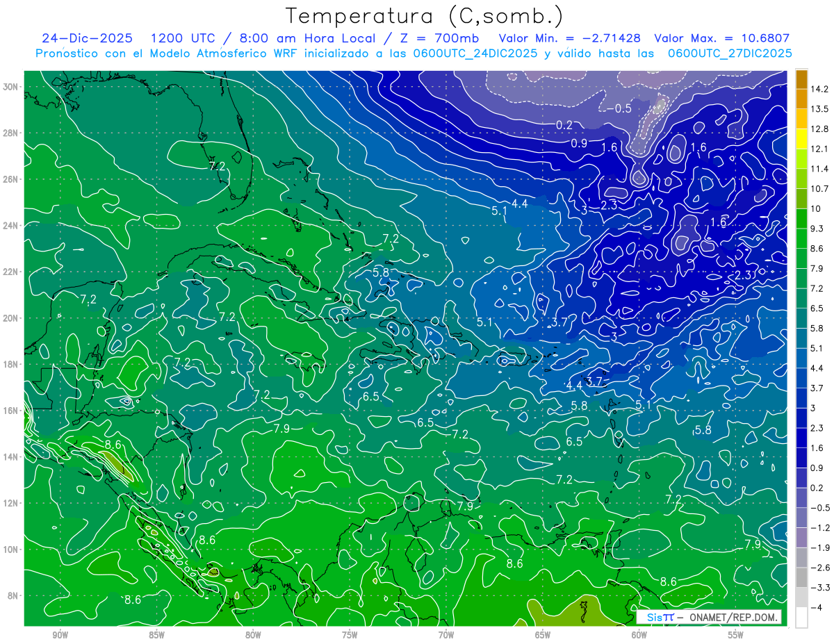The width and height of the screenshot is (834, 644).
Task: Click the "14.2" color scale label
Action: tap(820, 89)
